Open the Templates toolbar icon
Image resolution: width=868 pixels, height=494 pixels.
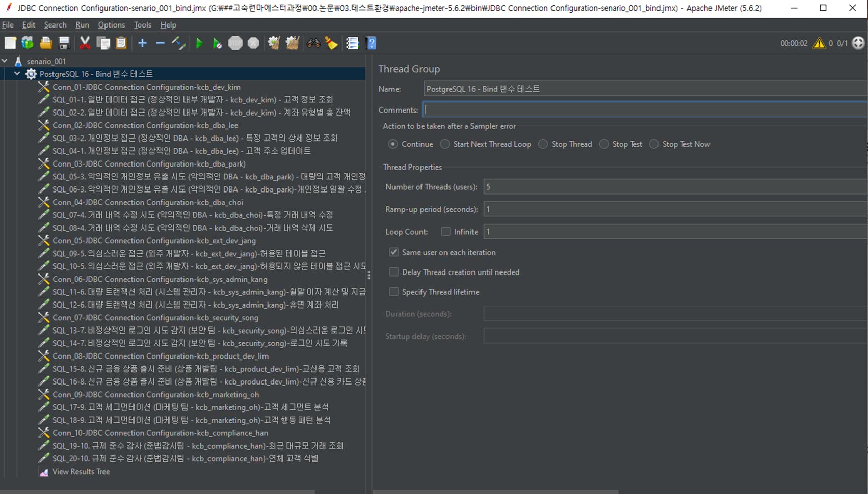[28, 43]
